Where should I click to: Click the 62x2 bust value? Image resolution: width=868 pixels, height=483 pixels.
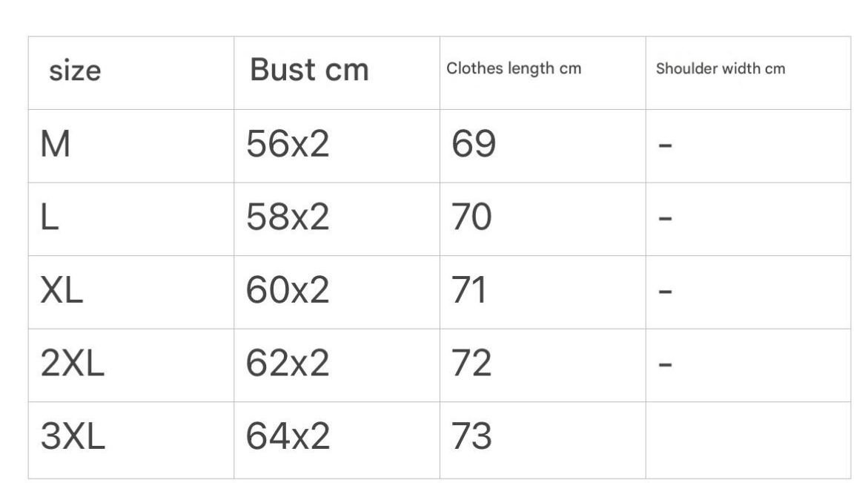coord(288,365)
